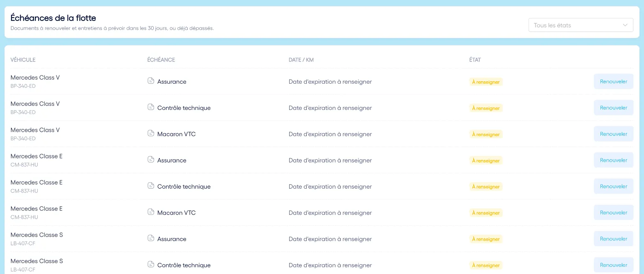Select the "Assurance" label for plate CM-837-HU
Image resolution: width=644 pixels, height=274 pixels.
(172, 160)
